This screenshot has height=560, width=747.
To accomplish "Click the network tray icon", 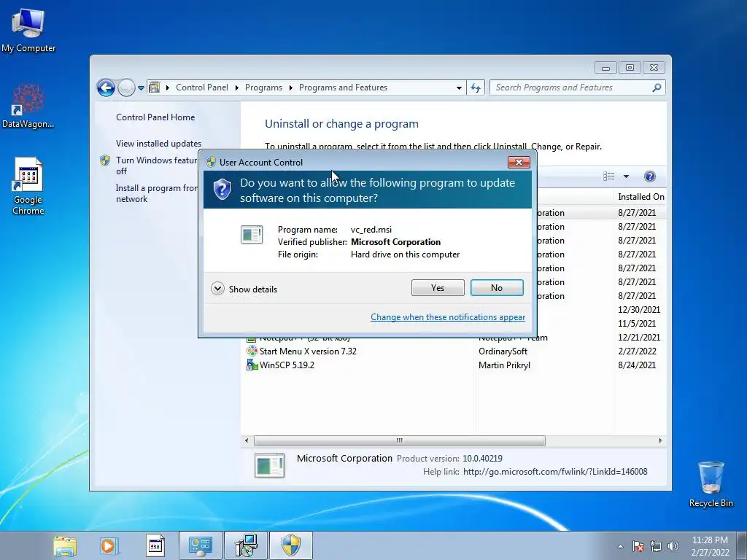I will (656, 546).
